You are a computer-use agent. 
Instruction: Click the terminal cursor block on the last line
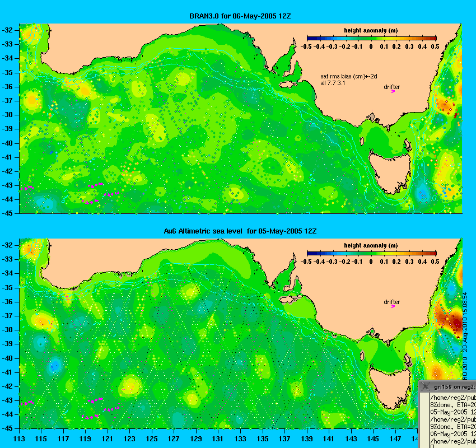point(432,446)
